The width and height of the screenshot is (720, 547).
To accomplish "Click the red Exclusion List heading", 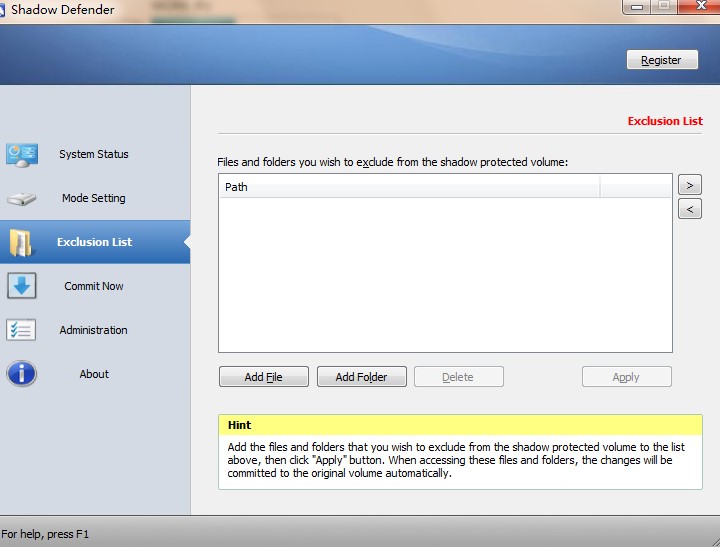I will click(x=665, y=121).
